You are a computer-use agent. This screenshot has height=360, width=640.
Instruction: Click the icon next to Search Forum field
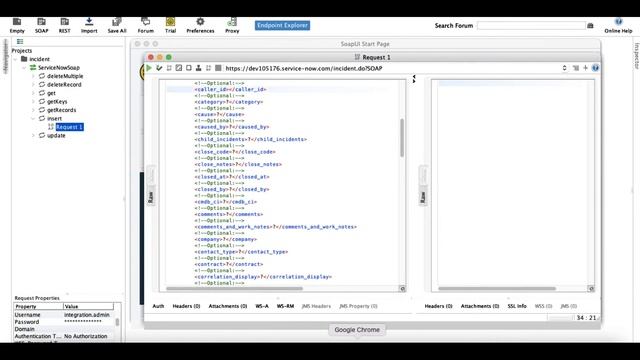pos(590,26)
